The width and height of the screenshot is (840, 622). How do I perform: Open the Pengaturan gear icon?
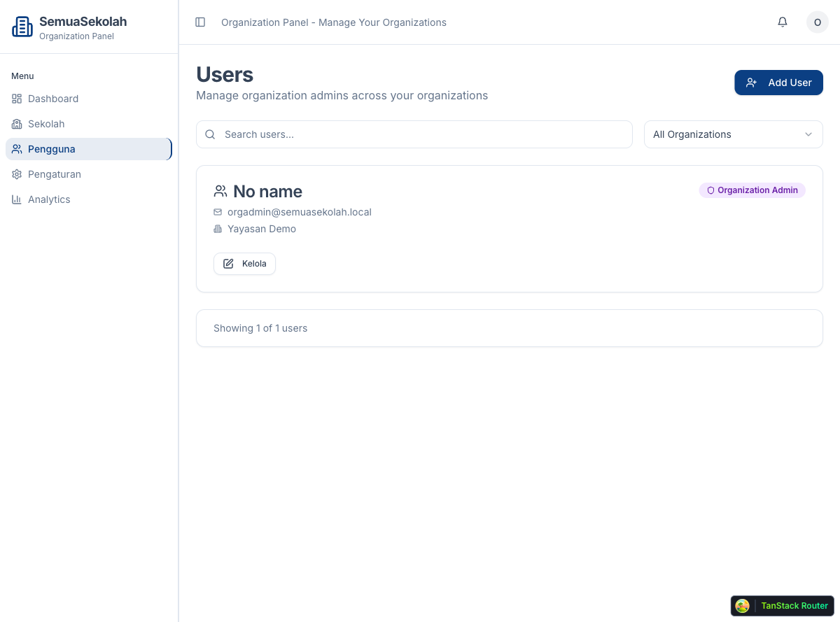(16, 174)
